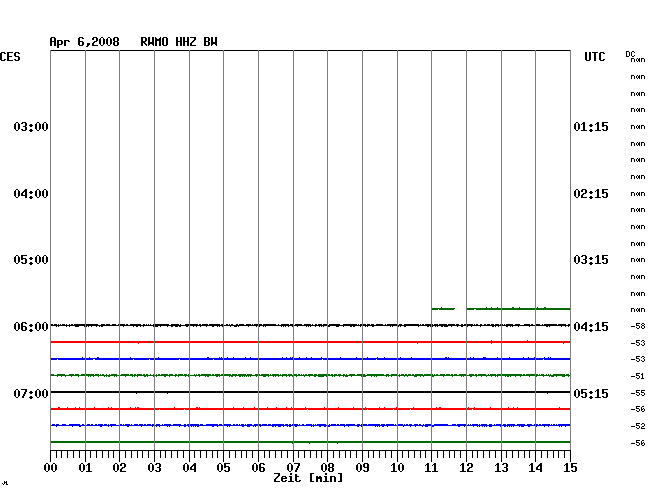This screenshot has height=494, width=650.
Task: Click the black seismic trace at 07:00
Action: (x=310, y=392)
